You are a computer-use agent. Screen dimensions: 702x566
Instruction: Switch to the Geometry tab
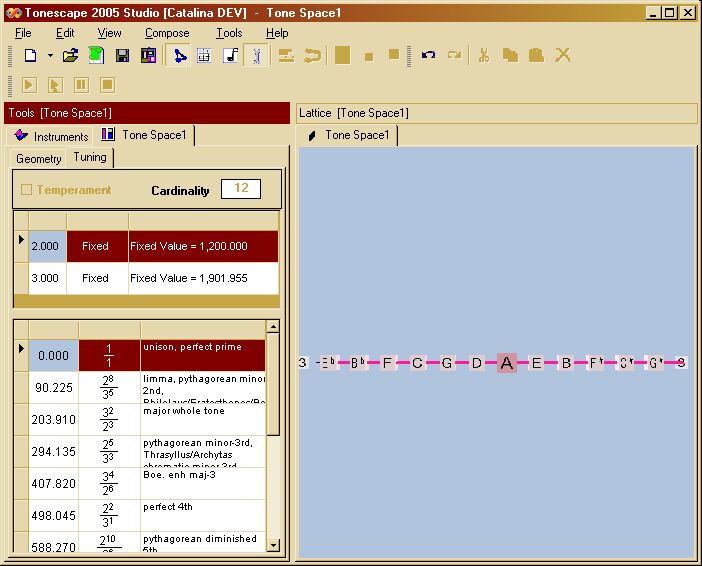pos(39,159)
